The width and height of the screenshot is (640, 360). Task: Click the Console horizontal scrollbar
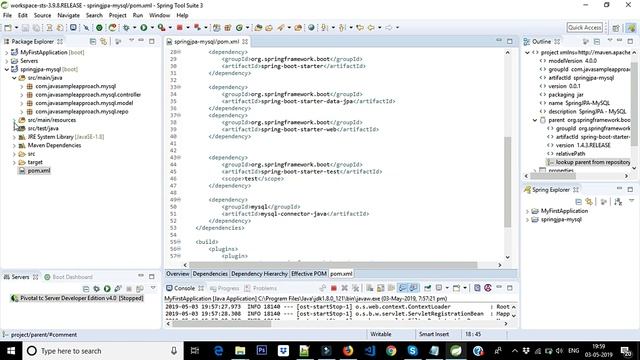(x=222, y=324)
